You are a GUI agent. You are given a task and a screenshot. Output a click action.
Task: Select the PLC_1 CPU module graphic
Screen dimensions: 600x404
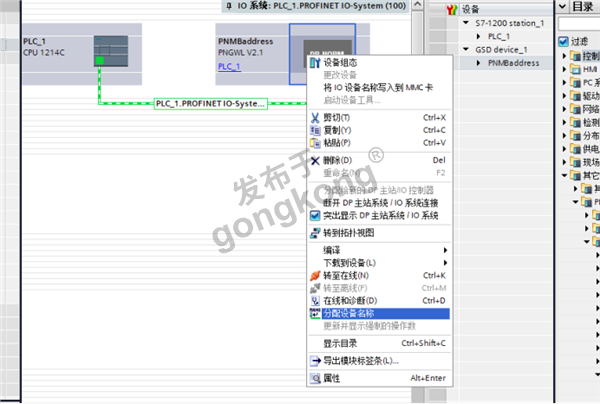[111, 51]
